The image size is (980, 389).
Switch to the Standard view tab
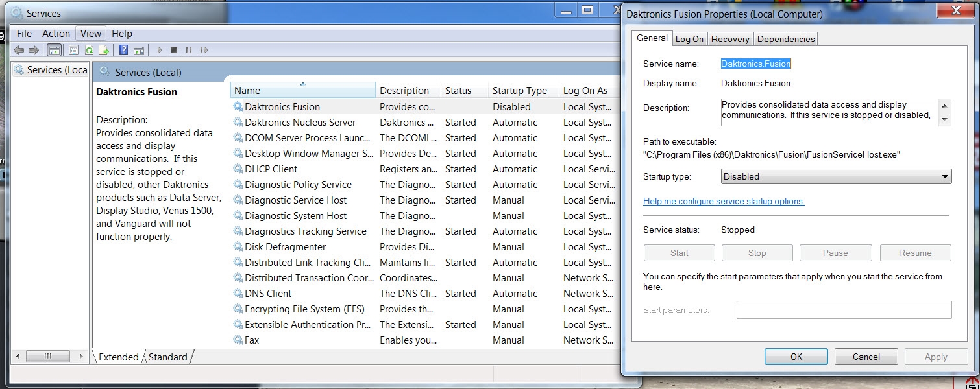click(167, 357)
